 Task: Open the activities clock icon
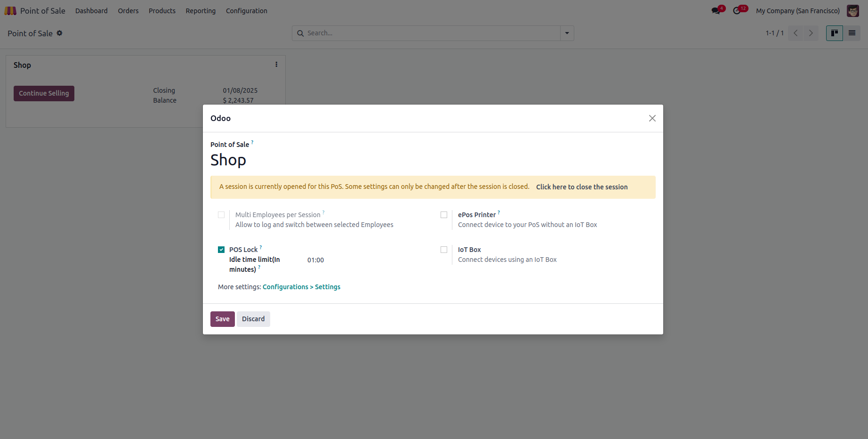pyautogui.click(x=737, y=11)
